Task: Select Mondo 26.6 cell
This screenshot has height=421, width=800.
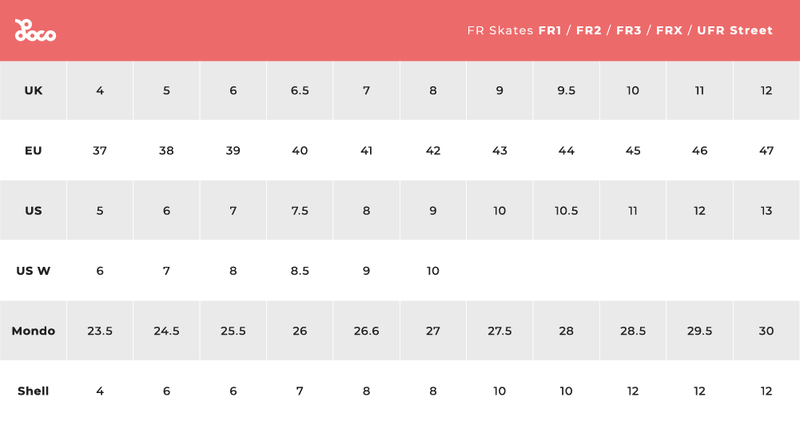Action: [366, 331]
